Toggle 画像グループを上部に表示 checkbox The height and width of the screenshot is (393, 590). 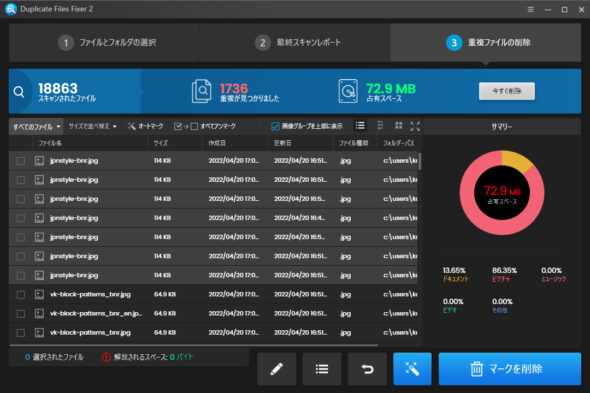(x=275, y=126)
